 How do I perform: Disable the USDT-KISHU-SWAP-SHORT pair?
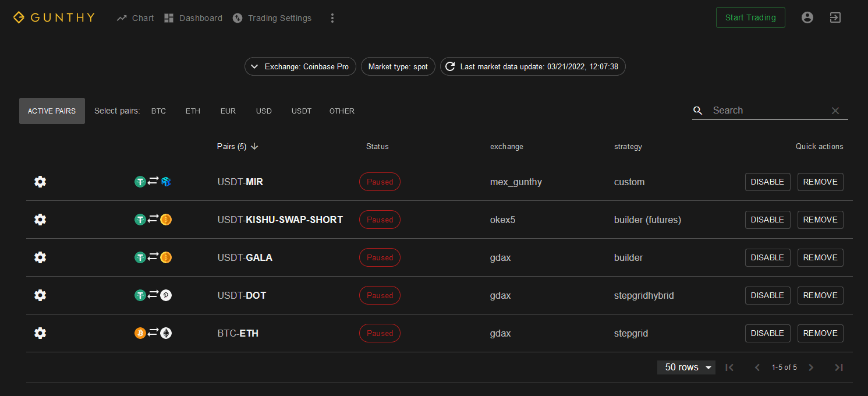(x=767, y=220)
